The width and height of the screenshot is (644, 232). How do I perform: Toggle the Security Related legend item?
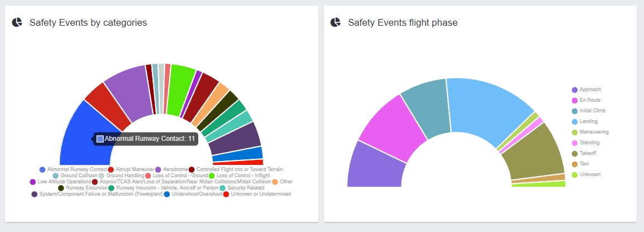coord(246,188)
